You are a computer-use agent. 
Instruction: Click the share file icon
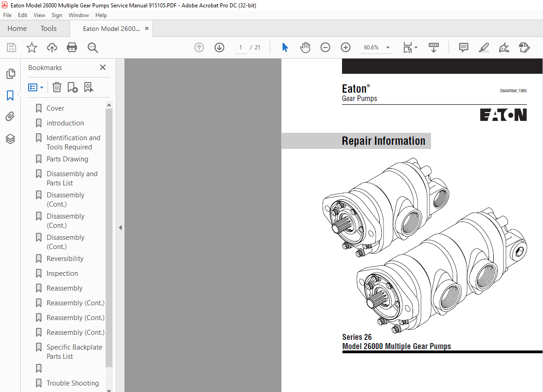point(524,48)
